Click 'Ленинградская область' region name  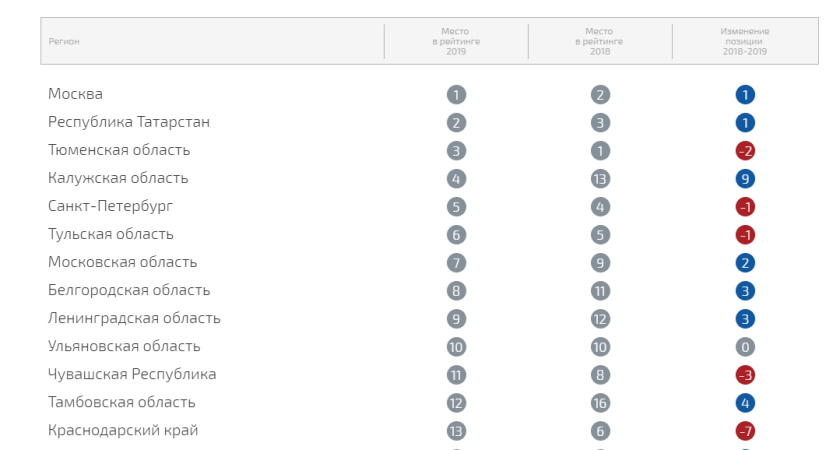(x=134, y=318)
